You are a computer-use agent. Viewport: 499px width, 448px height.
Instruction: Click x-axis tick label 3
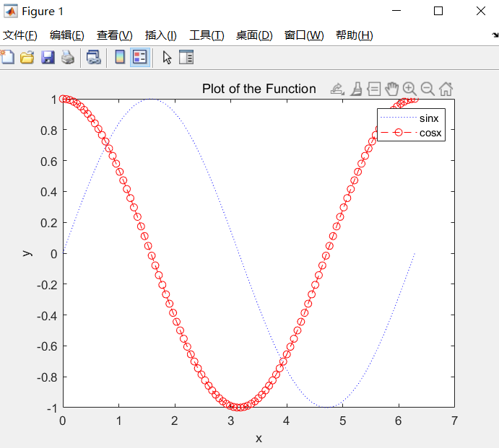pyautogui.click(x=230, y=421)
